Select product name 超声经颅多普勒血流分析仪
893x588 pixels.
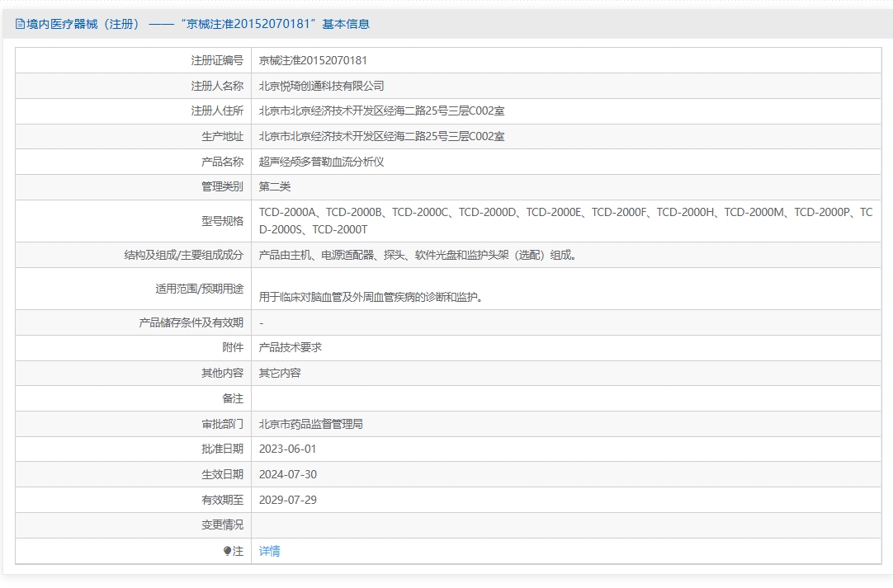(321, 162)
